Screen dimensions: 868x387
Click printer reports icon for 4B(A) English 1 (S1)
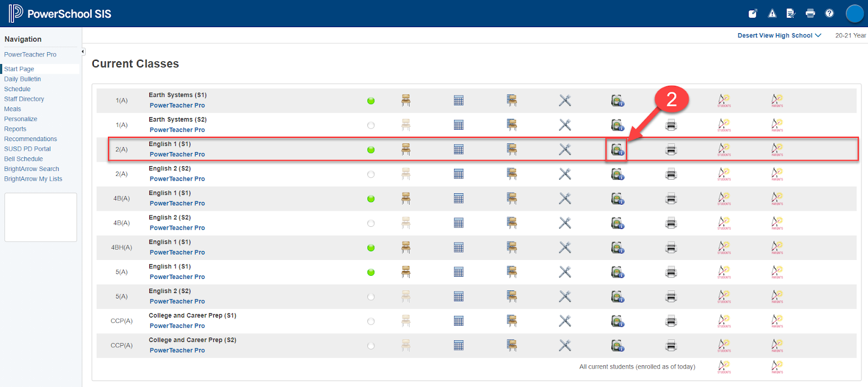pos(671,199)
